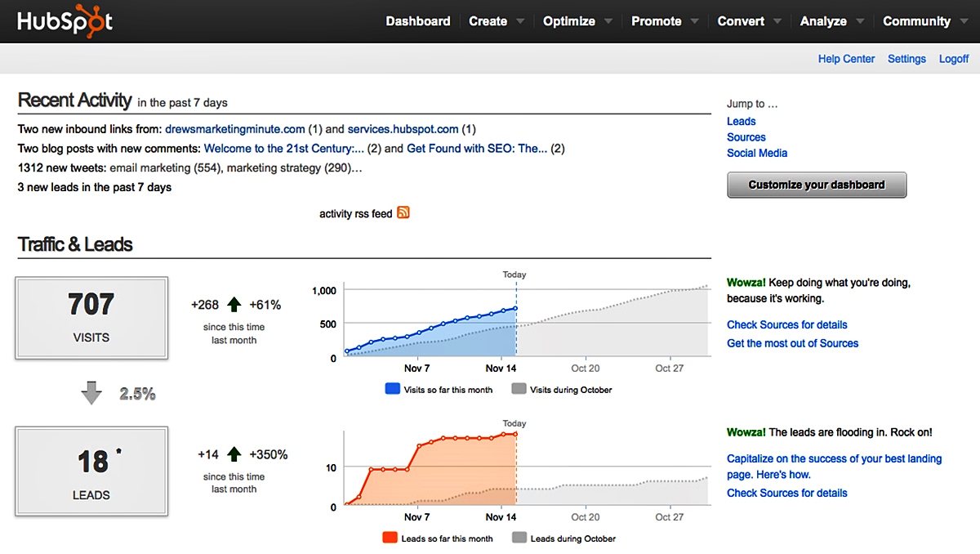
Task: Click the +268 visits change value
Action: coord(205,305)
